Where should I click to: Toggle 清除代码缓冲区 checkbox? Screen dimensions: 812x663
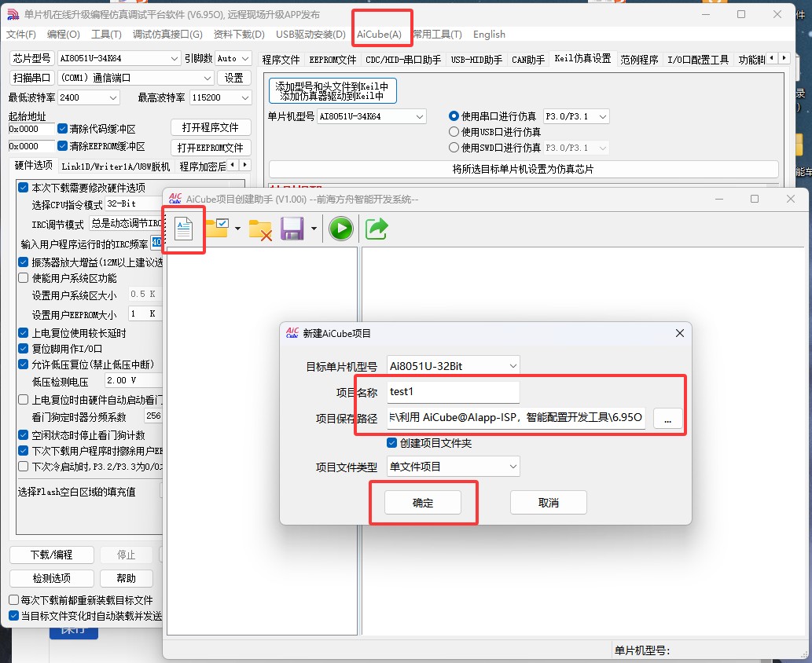(x=63, y=128)
